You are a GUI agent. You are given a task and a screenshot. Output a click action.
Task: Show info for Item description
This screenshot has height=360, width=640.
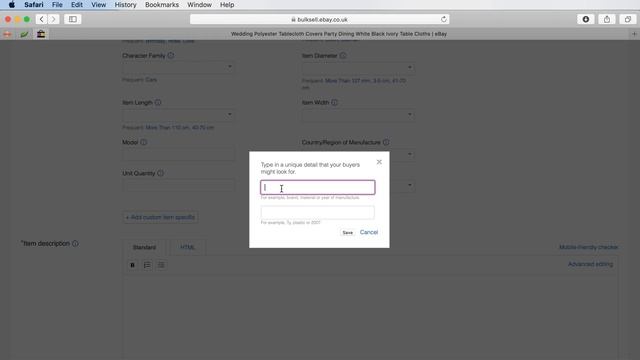point(75,243)
